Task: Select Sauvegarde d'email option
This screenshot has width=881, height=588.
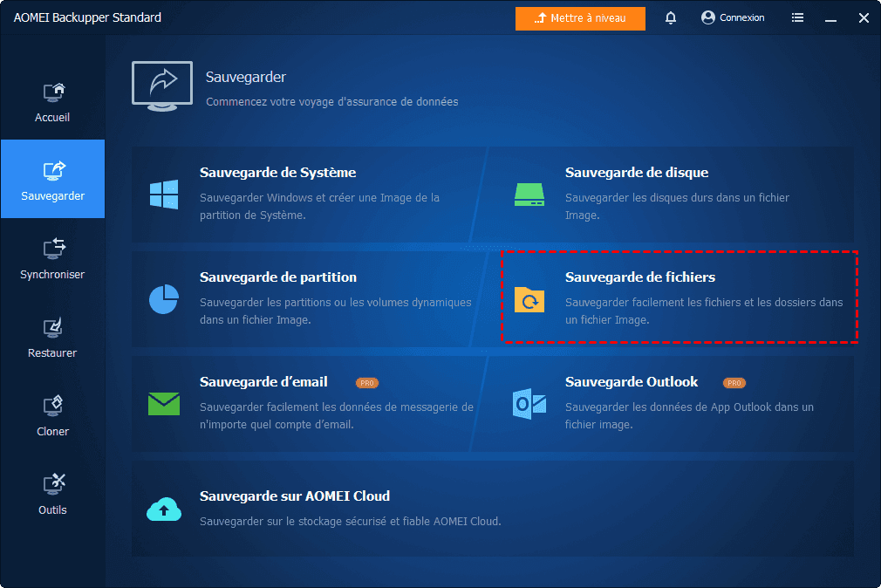Action: (x=263, y=382)
